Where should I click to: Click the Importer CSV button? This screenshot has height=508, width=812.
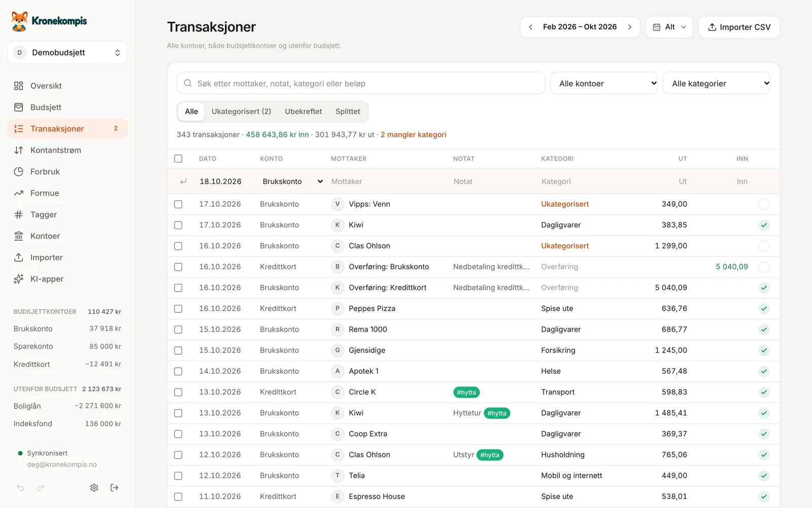coord(739,27)
